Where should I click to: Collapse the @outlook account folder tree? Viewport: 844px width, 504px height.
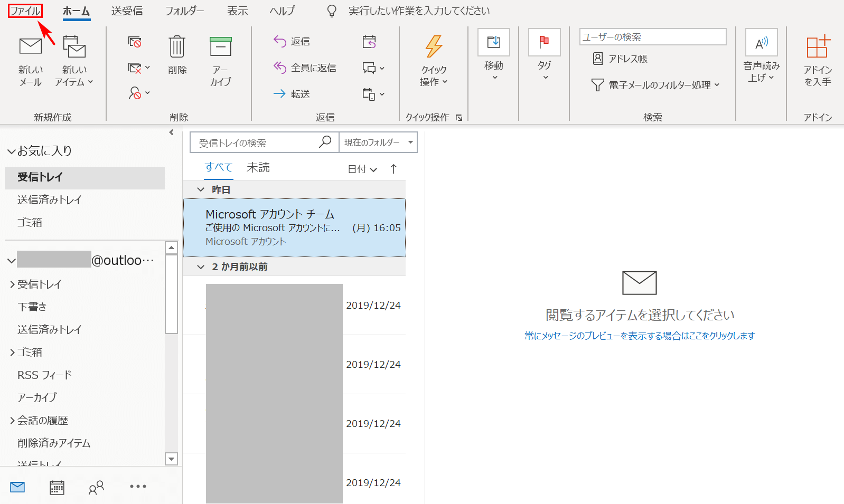click(11, 261)
